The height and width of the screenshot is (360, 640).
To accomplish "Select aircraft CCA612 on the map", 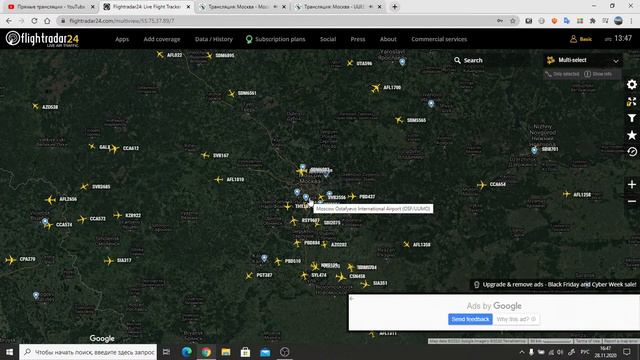I will pos(114,149).
